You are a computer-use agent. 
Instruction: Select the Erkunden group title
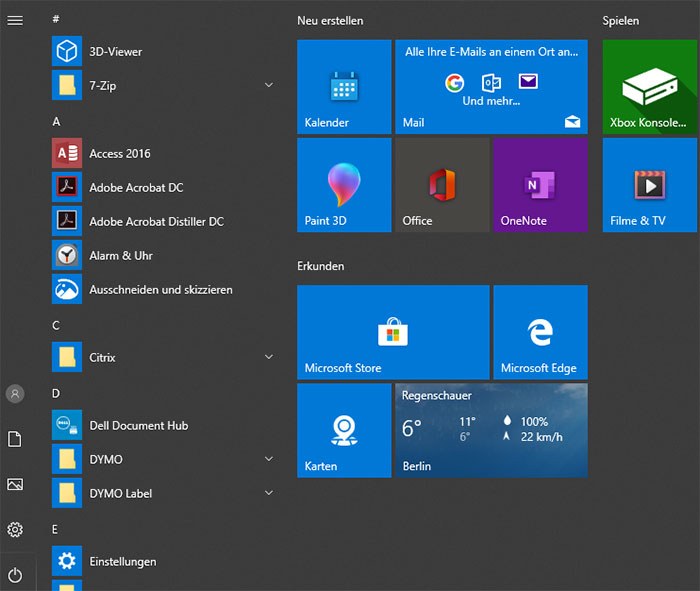coord(321,266)
